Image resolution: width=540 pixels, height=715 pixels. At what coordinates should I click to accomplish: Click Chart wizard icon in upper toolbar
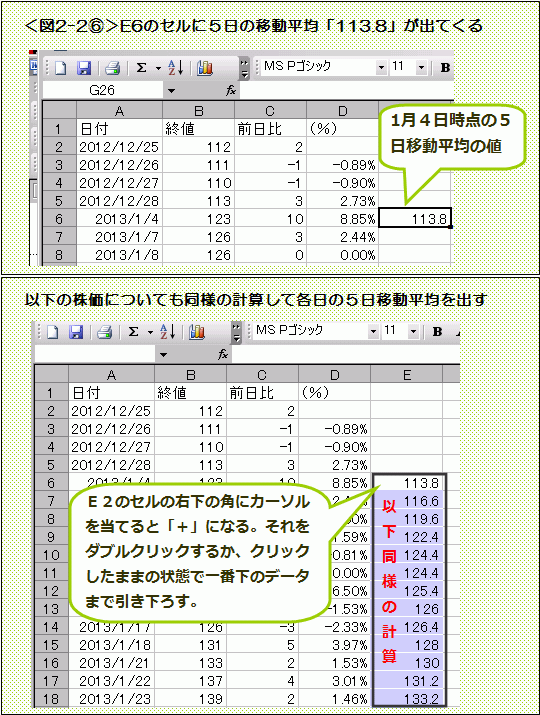(205, 68)
